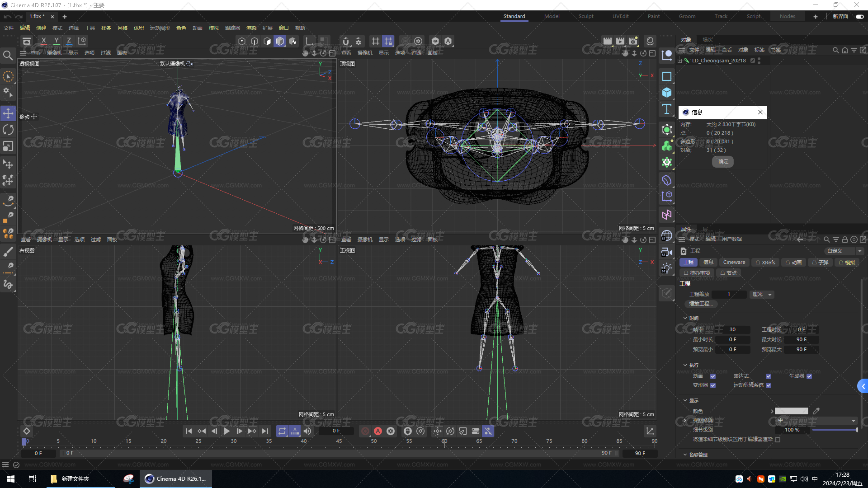Switch to Points mode icon

[242, 41]
